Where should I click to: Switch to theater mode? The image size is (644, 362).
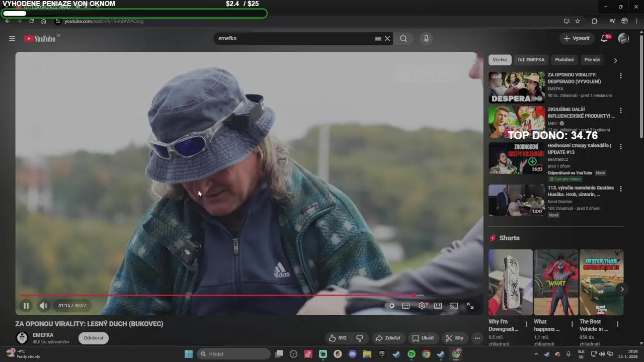pyautogui.click(x=438, y=306)
